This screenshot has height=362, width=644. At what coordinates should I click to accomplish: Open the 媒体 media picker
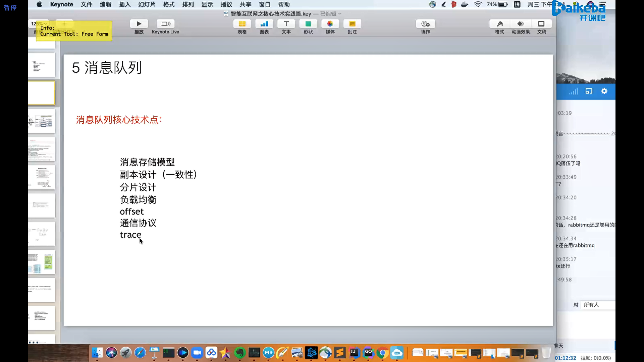click(x=330, y=24)
